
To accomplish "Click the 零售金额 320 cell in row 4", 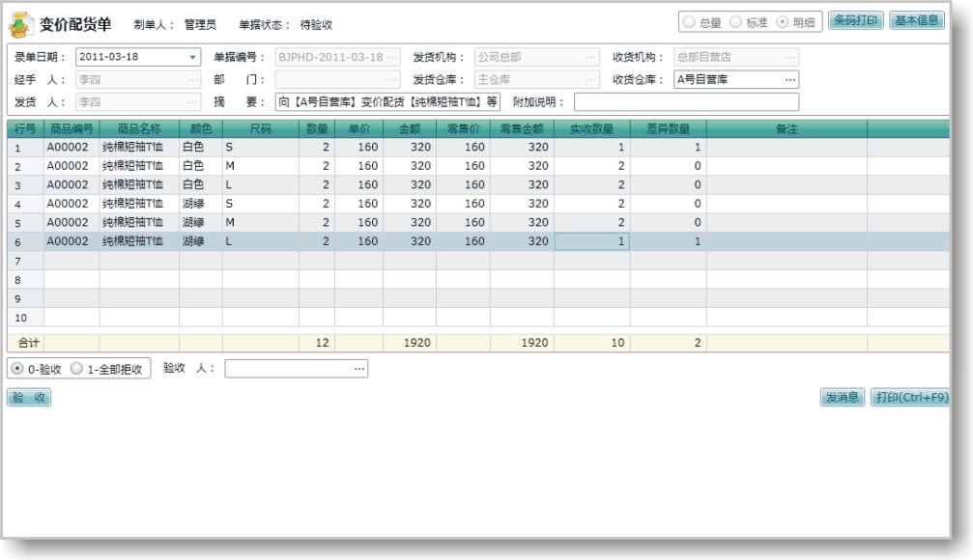I will (x=522, y=204).
